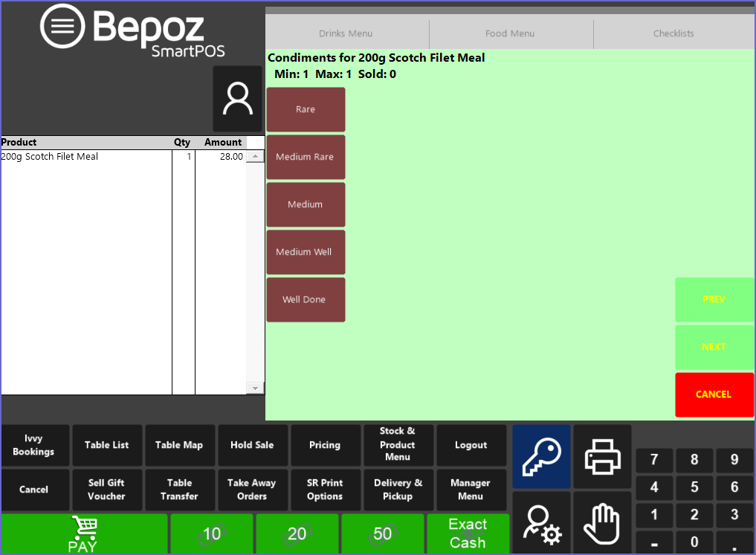
Task: Open the Drinks Menu tab
Action: tap(346, 33)
